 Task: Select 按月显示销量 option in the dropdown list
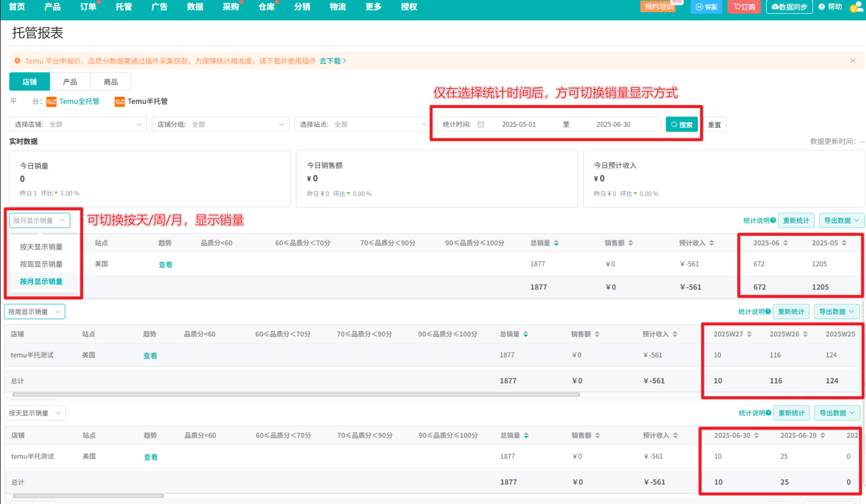click(x=41, y=282)
